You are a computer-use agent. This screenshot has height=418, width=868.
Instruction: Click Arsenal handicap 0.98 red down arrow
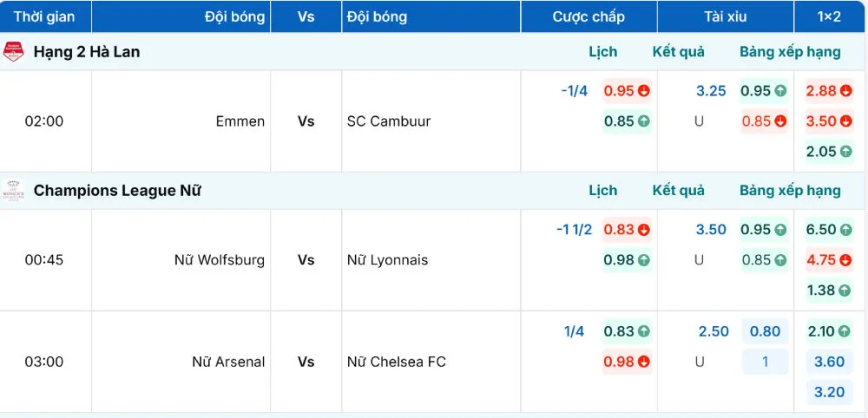pyautogui.click(x=644, y=362)
